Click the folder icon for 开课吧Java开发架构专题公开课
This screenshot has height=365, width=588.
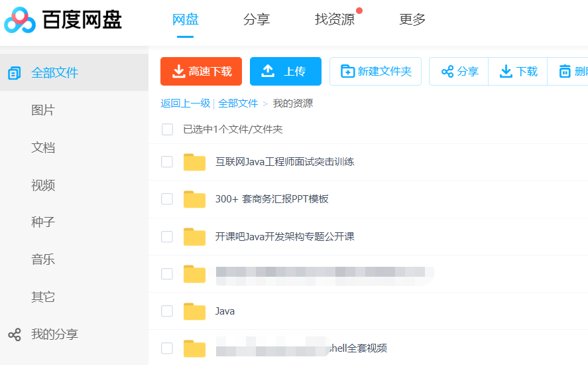pyautogui.click(x=194, y=236)
